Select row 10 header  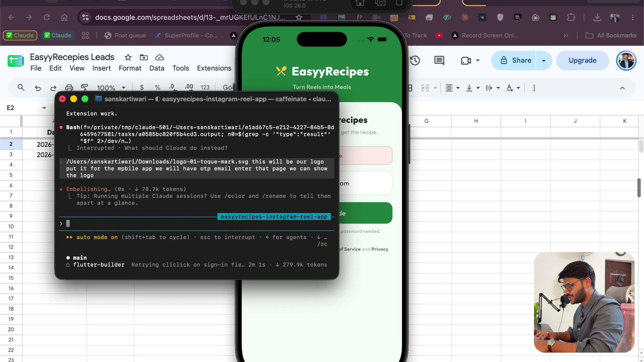coord(11,227)
